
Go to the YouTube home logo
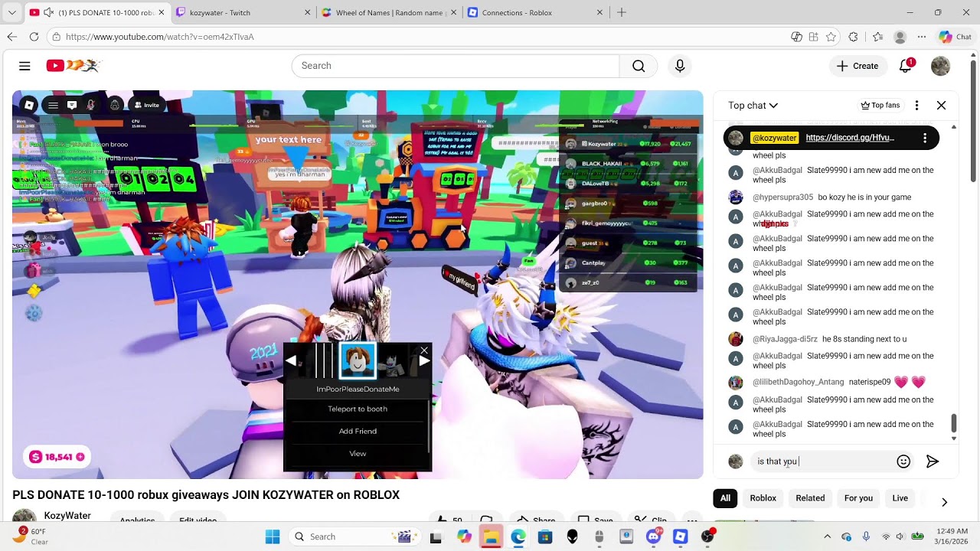73,66
